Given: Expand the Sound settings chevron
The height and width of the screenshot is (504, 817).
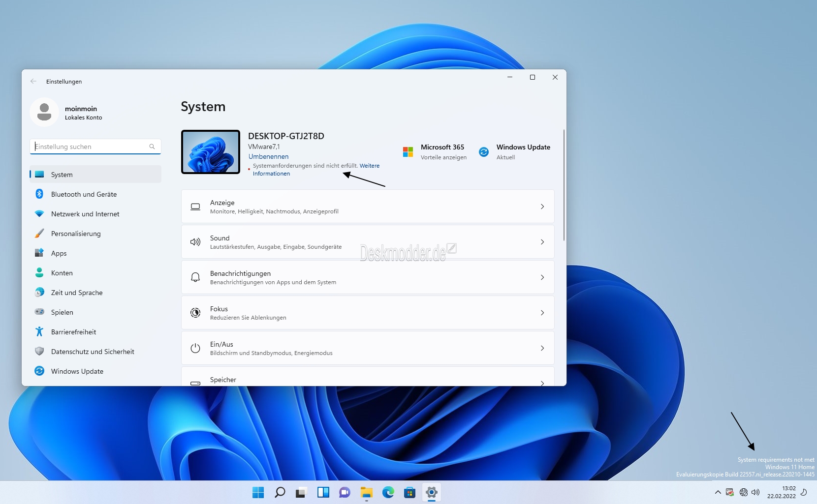Looking at the screenshot, I should 542,242.
